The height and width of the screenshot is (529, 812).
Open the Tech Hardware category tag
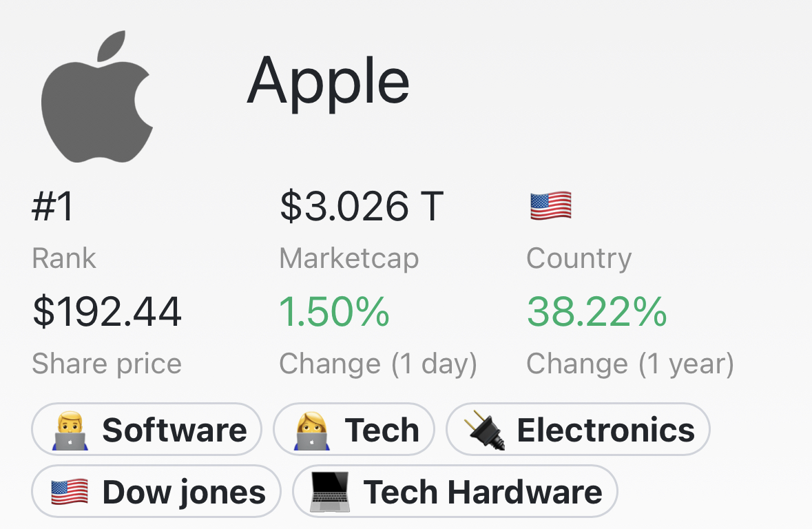coord(455,491)
